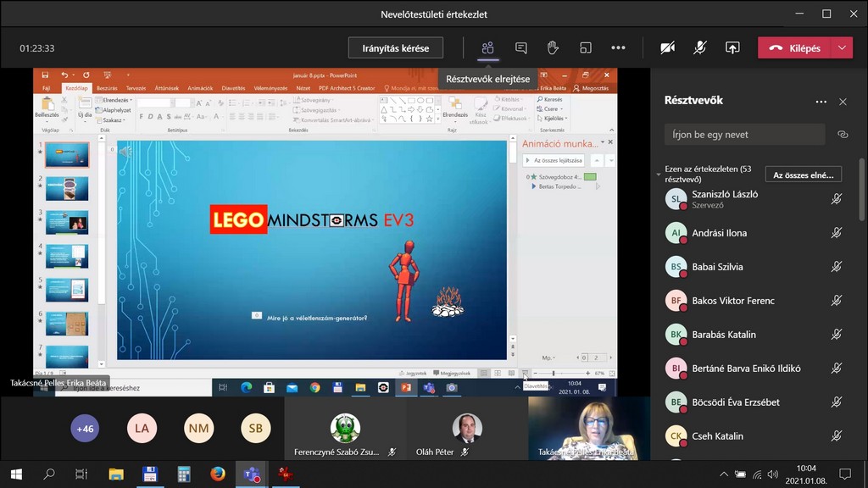Open more actions ellipsis in meeting toolbar
868x488 pixels.
[618, 48]
